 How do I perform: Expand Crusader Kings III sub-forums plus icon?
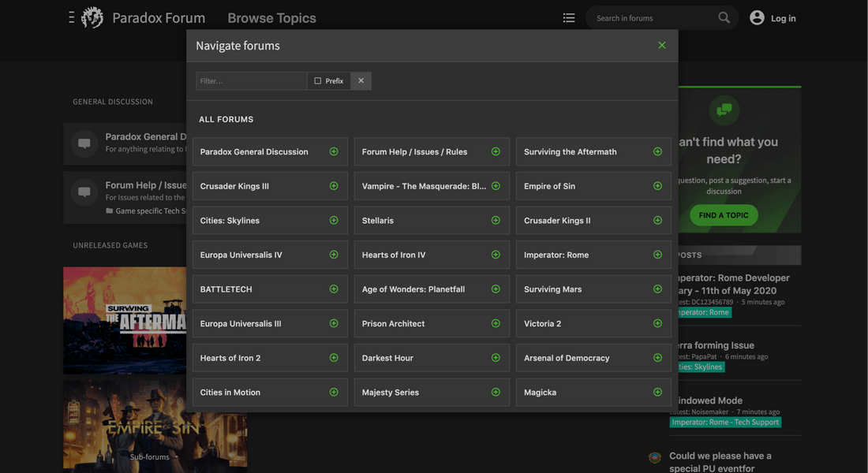pos(334,186)
